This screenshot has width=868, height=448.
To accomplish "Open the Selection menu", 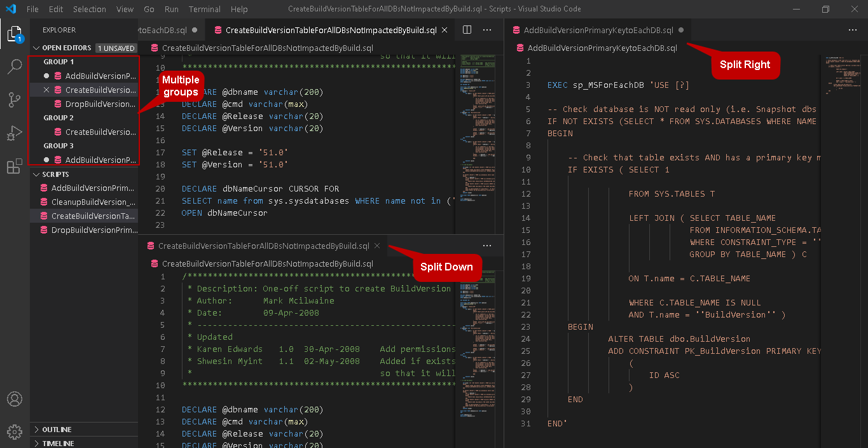I will click(x=89, y=9).
